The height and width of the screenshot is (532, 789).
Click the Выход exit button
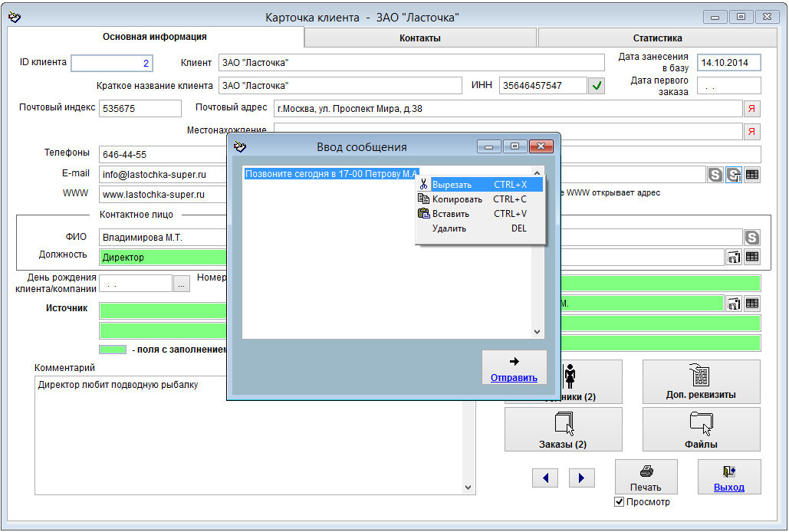pos(729,477)
